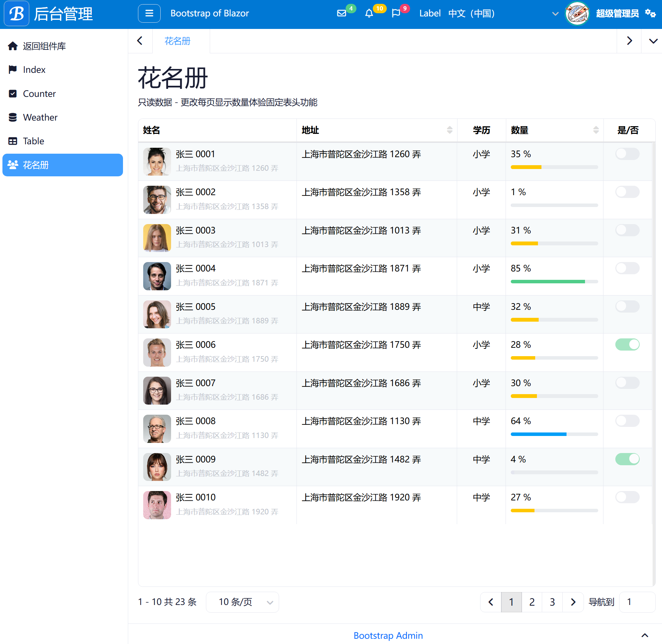Click the Bootstrap Blazor logo icon
This screenshot has height=644, width=662.
(16, 14)
